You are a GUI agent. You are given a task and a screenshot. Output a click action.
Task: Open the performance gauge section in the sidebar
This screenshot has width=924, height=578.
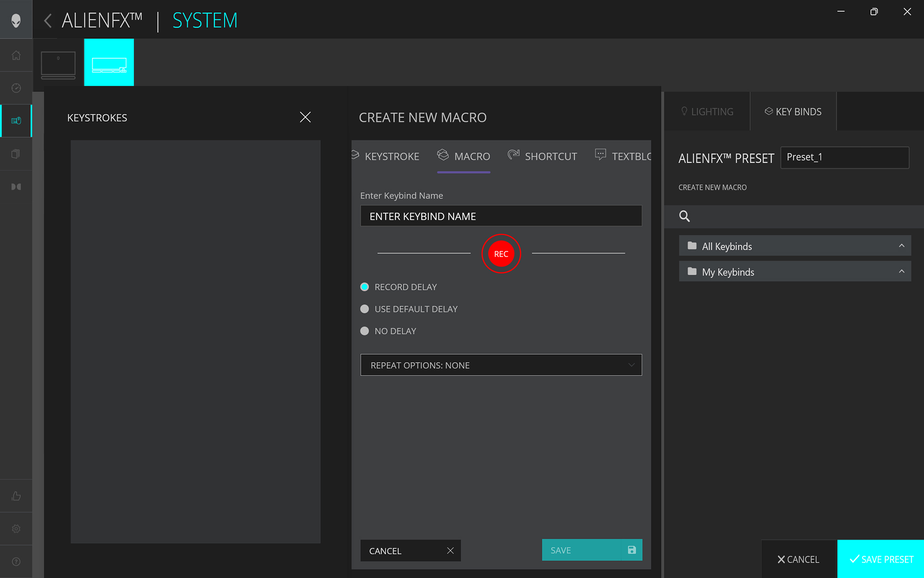(x=16, y=88)
